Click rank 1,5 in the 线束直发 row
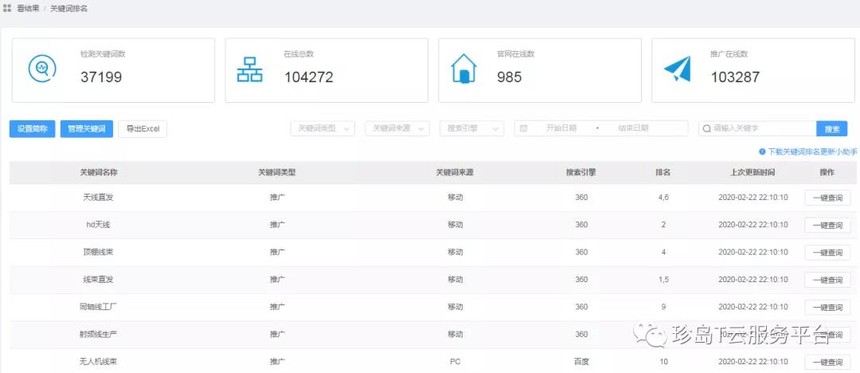This screenshot has height=373, width=860. [x=663, y=280]
